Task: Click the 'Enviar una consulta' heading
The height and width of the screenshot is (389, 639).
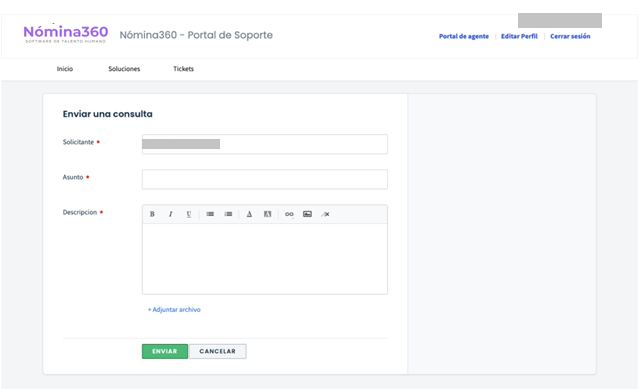Action: click(108, 114)
